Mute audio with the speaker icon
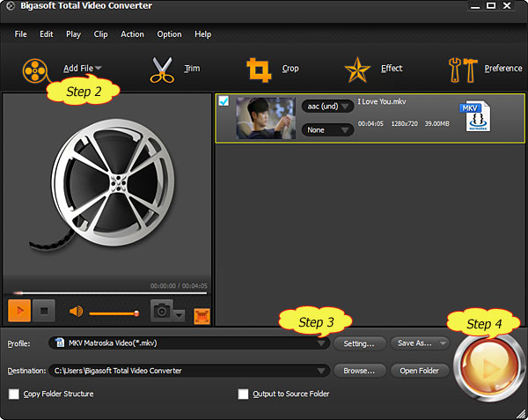This screenshot has width=528, height=420. tap(76, 311)
